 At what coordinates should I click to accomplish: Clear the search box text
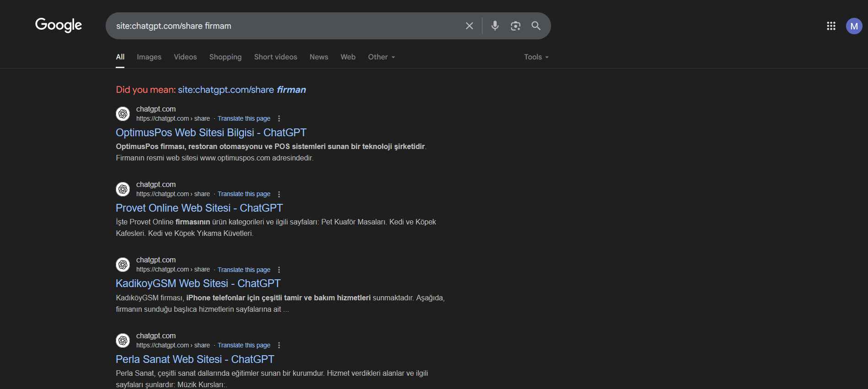pyautogui.click(x=469, y=26)
